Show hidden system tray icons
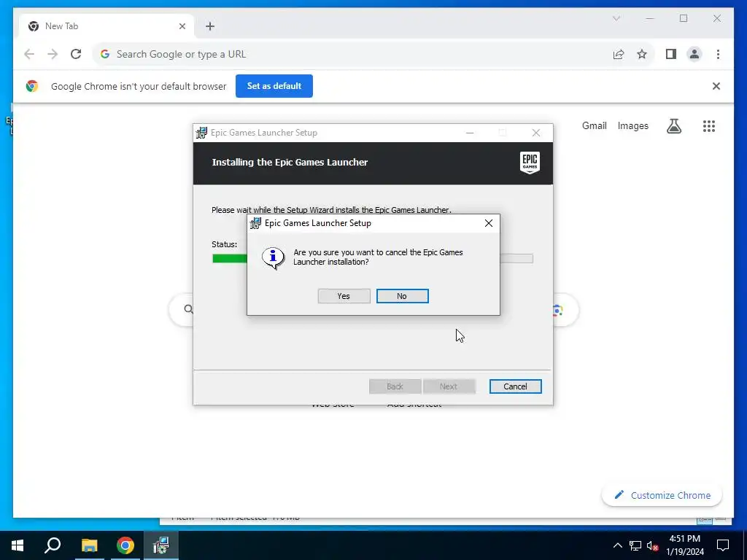The width and height of the screenshot is (747, 560). pos(617,545)
